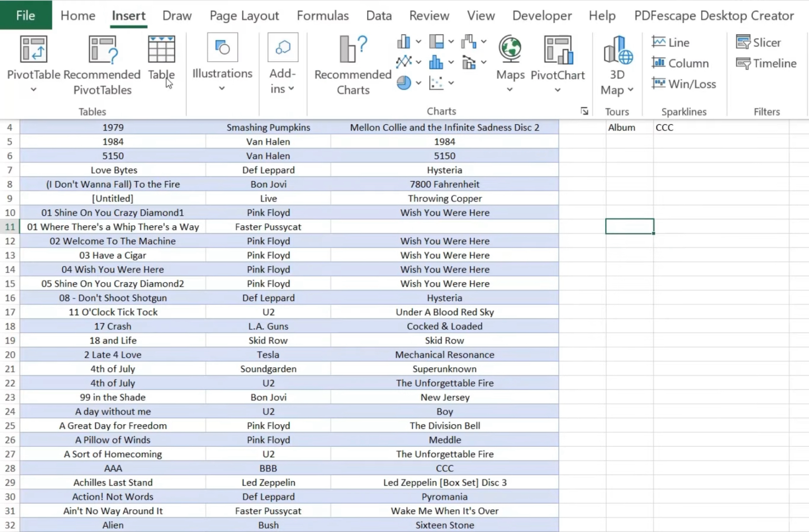
Task: Insert a scatter chart
Action: pos(437,83)
